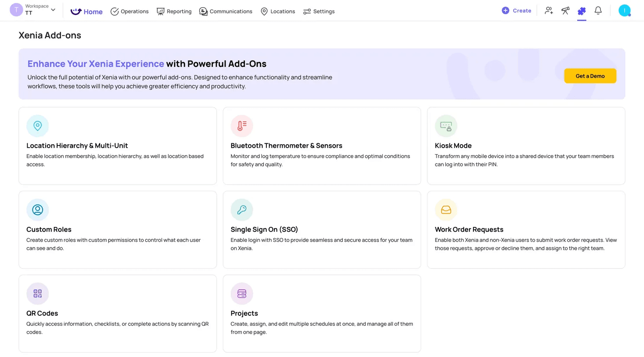
Task: Open Bluetooth Thermometer & Sensors title
Action: (x=287, y=146)
